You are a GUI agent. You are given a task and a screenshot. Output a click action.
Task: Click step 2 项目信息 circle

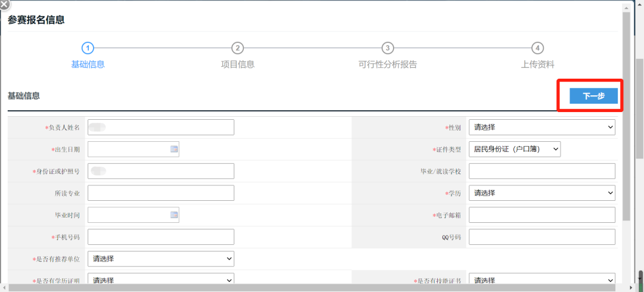[x=237, y=48]
